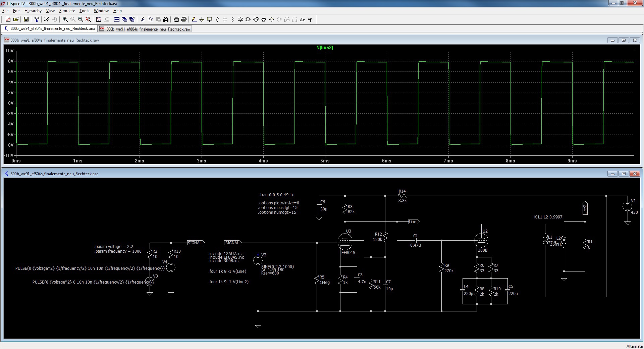Choose the Capacitor placement tool
Screen dimensions: 644x349
pos(225,19)
